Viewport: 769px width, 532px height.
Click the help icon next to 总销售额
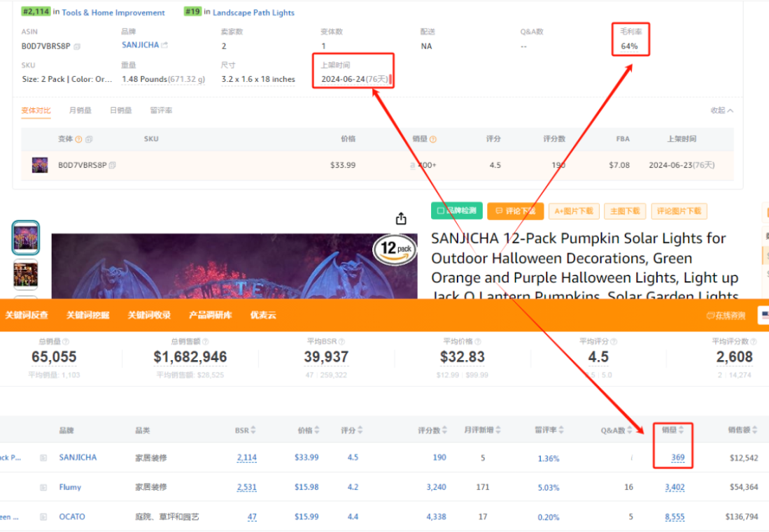(206, 341)
